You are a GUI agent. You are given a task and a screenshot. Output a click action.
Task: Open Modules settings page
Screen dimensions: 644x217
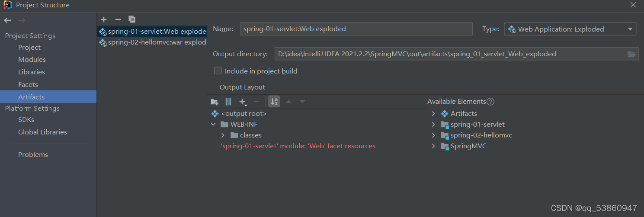32,60
